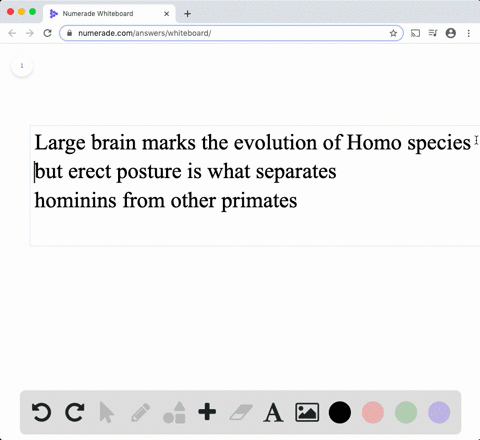Viewport: 480px width, 440px height.
Task: Click the word 'primates' in text box
Action: pos(259,201)
